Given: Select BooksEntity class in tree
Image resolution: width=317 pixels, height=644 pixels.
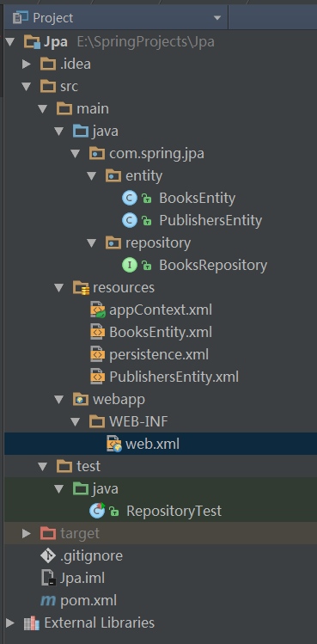Looking at the screenshot, I should pos(197,199).
